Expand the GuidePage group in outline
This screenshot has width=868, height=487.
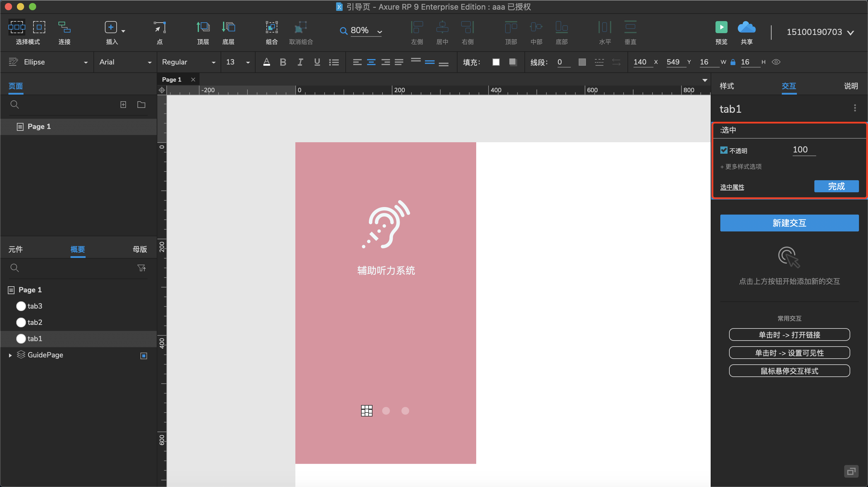coord(10,355)
